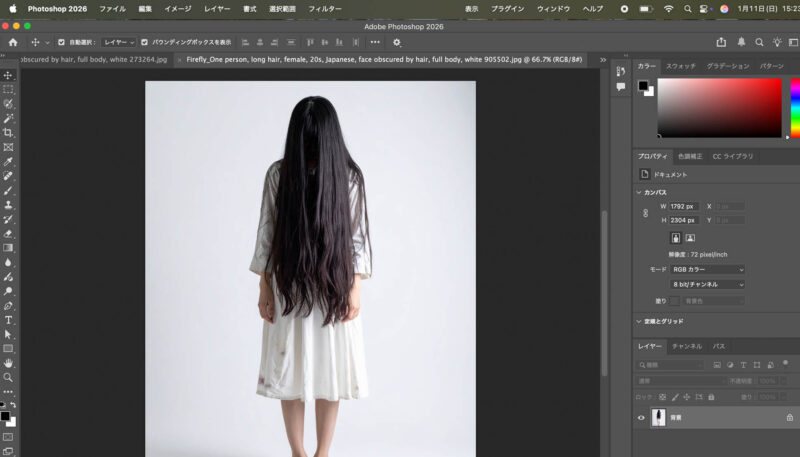This screenshot has height=457, width=800.
Task: Switch to the 273264.jpg document tab
Action: click(x=95, y=60)
